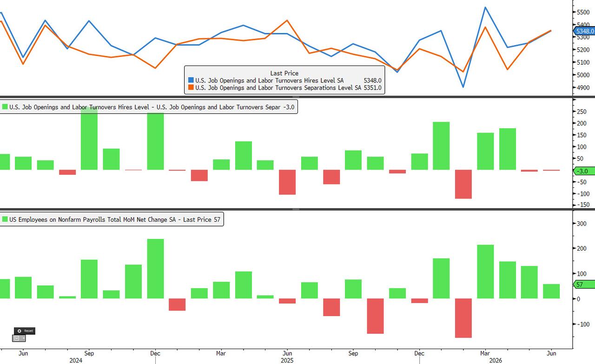This screenshot has height=364, width=595.
Task: Click the green swatch in the Hires minus Separations legend
Action: click(x=5, y=107)
